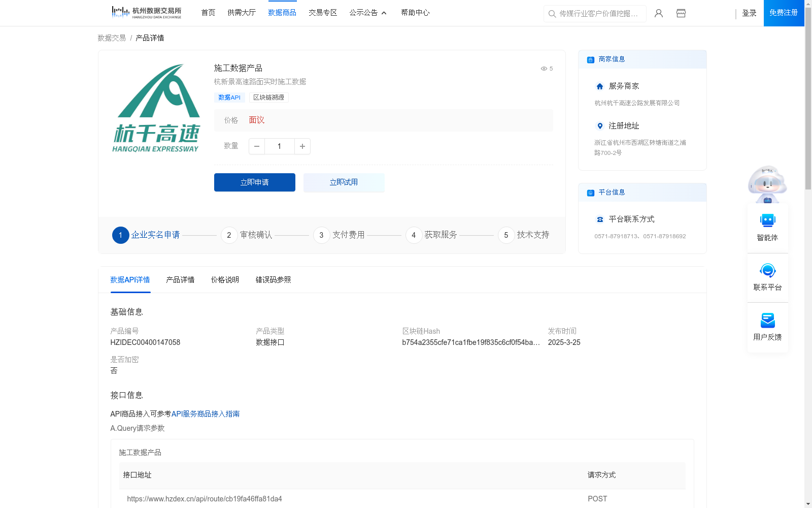Expand the 公示公告 dropdown menu

[x=368, y=13]
